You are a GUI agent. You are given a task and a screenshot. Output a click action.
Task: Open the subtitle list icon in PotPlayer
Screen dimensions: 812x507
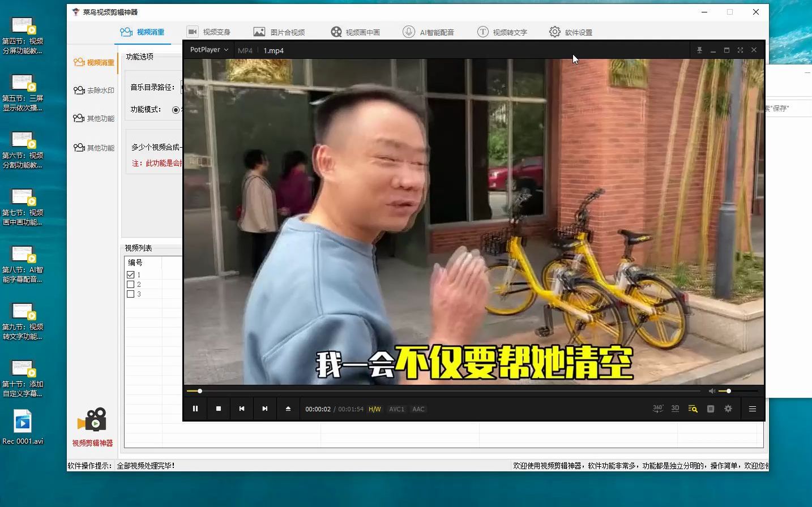(x=711, y=409)
